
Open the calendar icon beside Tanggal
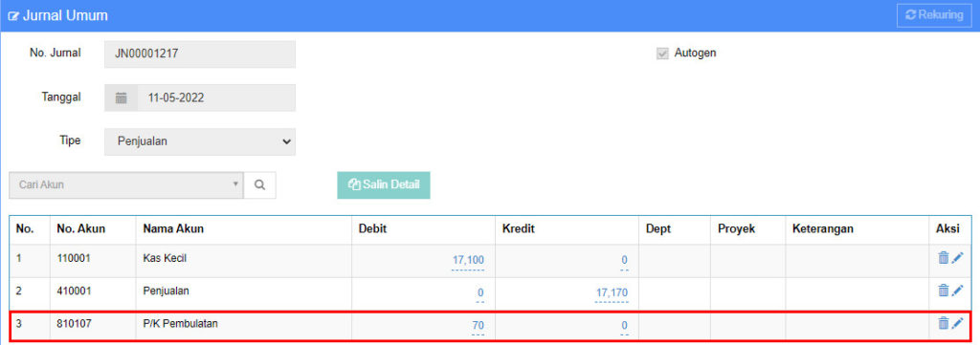point(122,97)
